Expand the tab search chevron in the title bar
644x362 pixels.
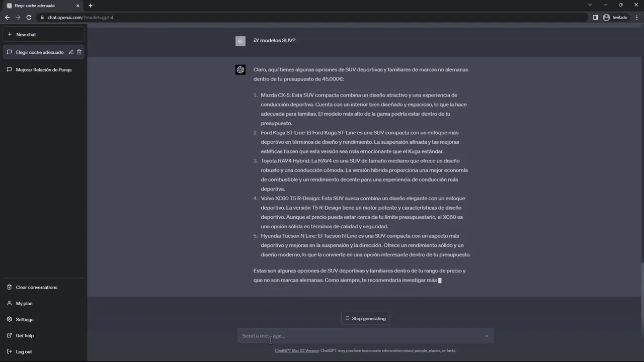(590, 5)
